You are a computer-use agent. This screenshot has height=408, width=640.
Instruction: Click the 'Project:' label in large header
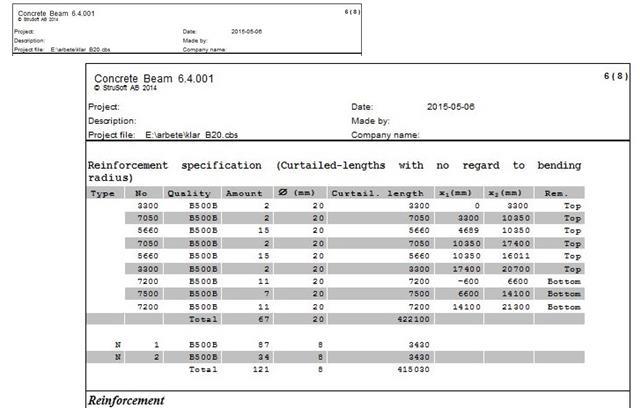(104, 107)
